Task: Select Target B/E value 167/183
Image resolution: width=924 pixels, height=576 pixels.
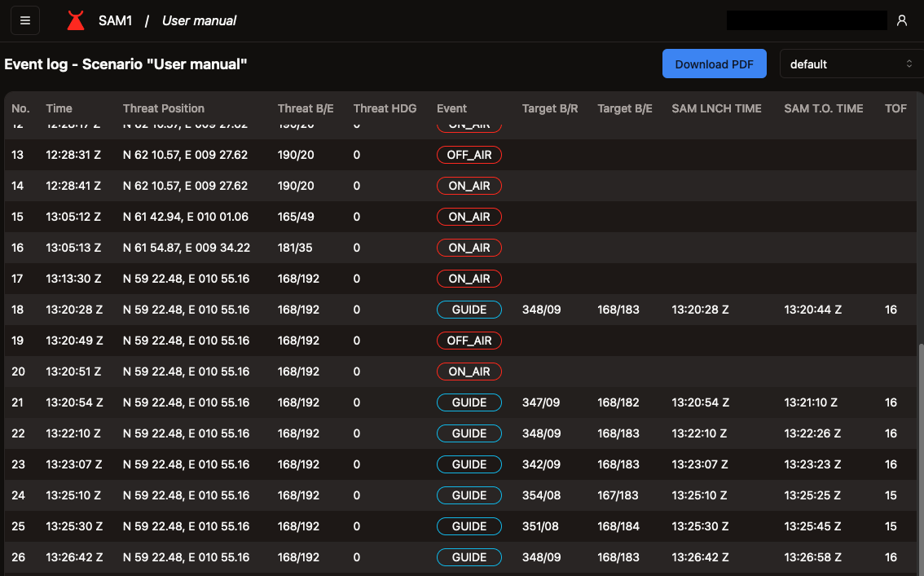Action: click(618, 495)
